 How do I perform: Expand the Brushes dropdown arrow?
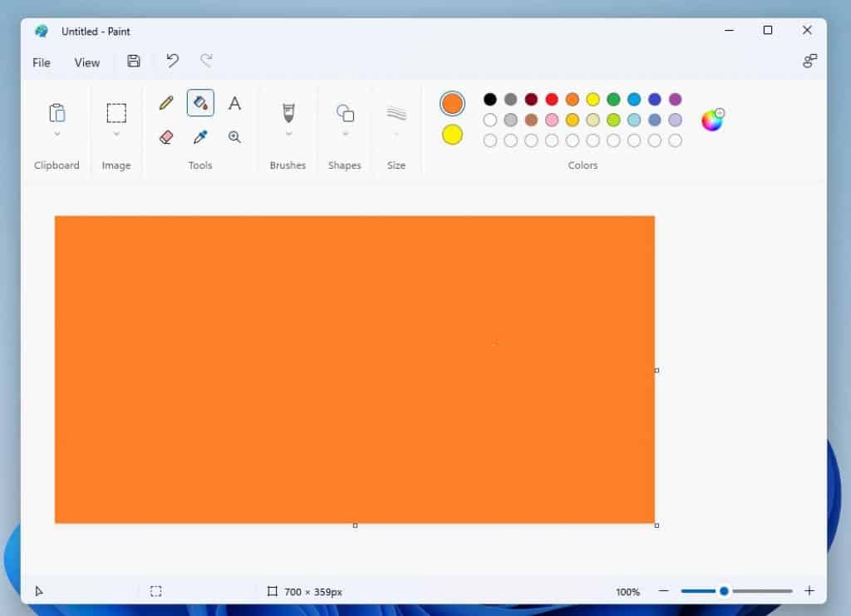[x=288, y=134]
